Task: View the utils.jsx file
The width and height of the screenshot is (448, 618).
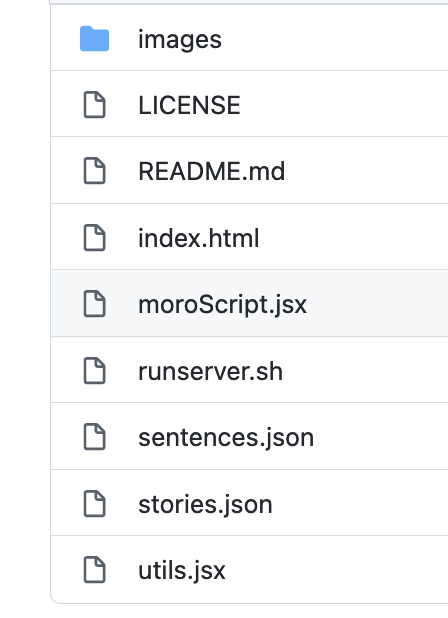Action: click(x=182, y=571)
